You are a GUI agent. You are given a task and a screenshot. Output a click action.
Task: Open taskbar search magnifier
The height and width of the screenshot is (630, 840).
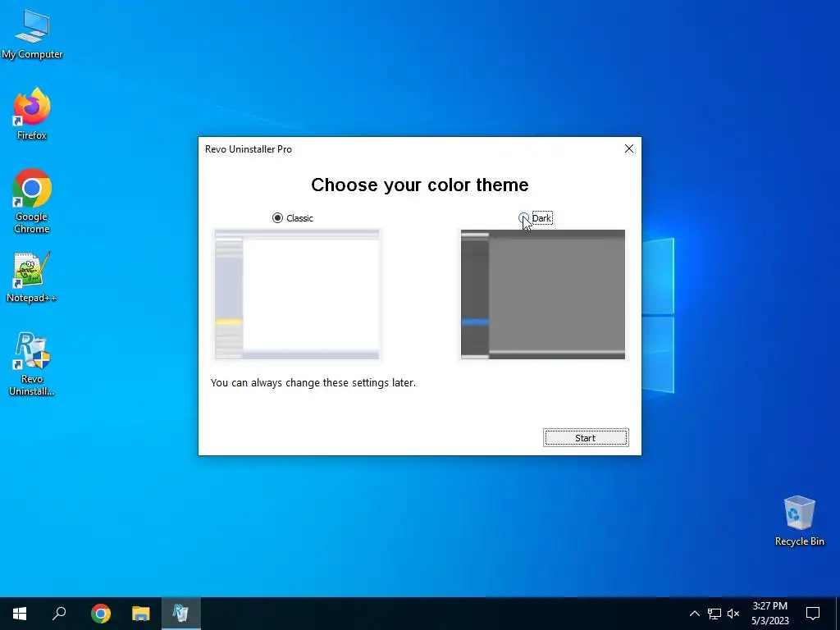click(x=59, y=614)
